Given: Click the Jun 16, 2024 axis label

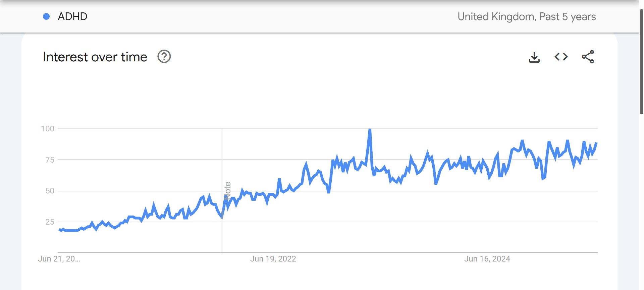Looking at the screenshot, I should (x=487, y=259).
